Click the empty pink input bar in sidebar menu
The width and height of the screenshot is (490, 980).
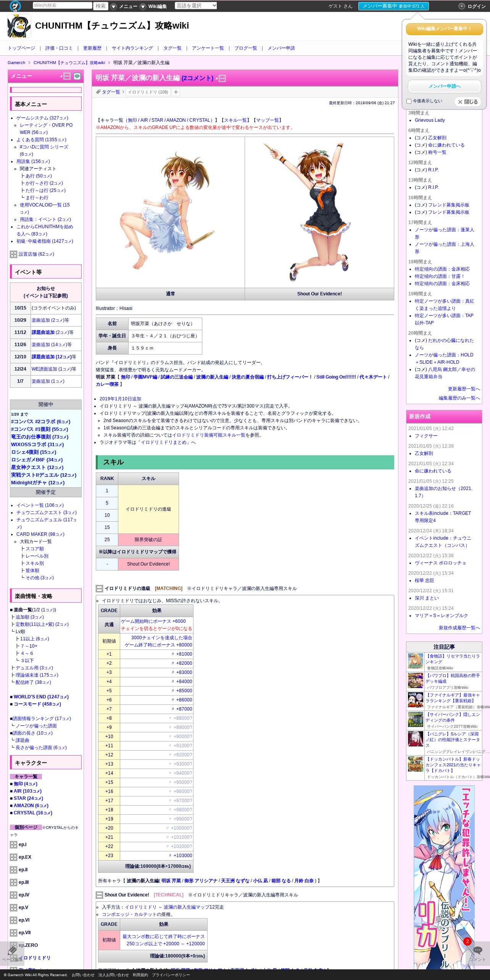tap(46, 90)
